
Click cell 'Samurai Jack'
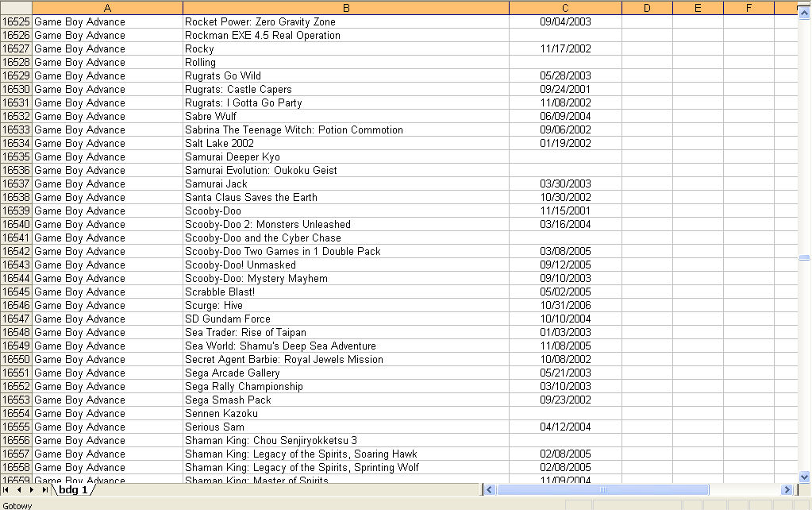point(346,184)
